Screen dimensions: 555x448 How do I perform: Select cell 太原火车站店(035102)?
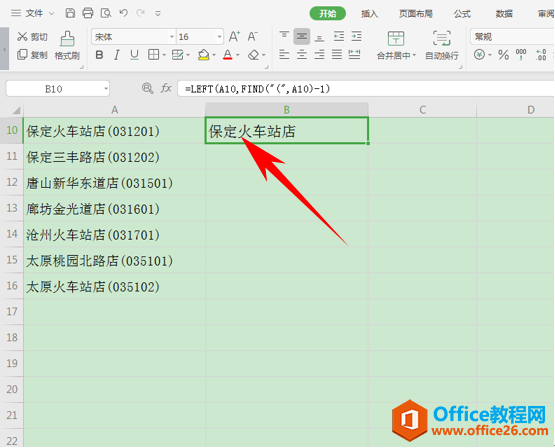coord(114,286)
